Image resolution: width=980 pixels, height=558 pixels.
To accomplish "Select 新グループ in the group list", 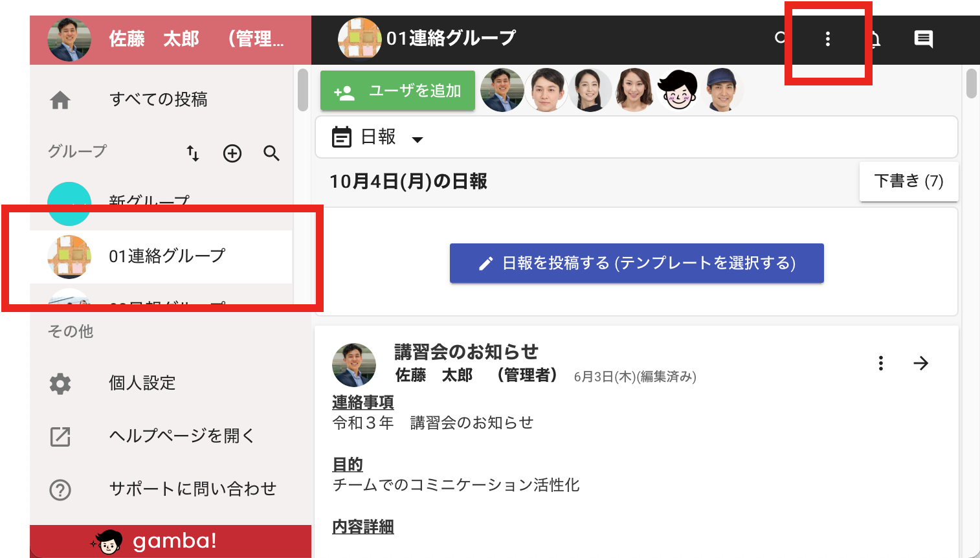I will point(161,204).
